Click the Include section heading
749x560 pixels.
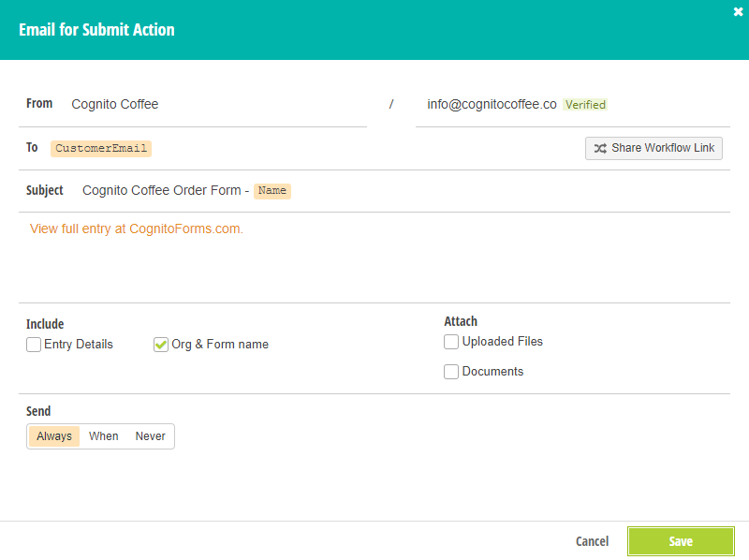(x=45, y=324)
